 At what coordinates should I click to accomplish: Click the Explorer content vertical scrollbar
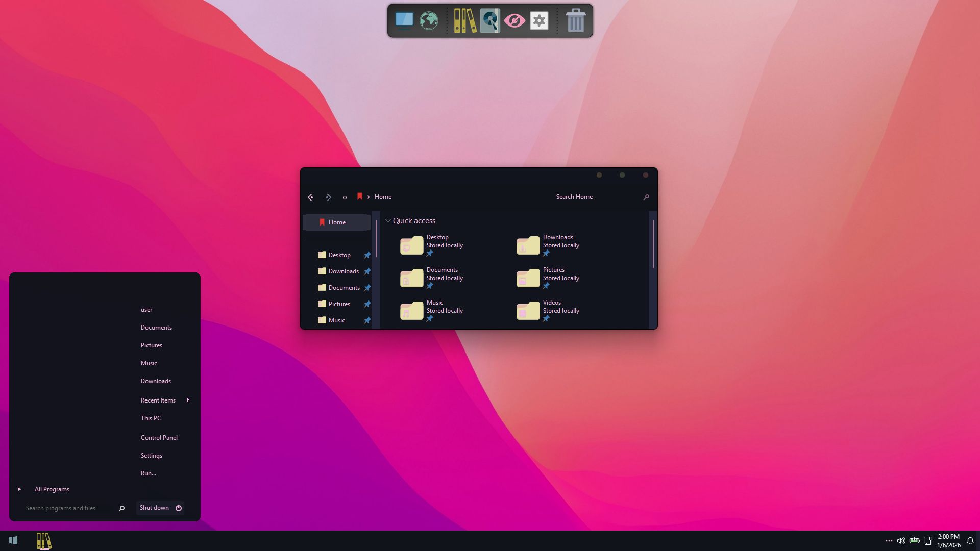click(x=653, y=244)
